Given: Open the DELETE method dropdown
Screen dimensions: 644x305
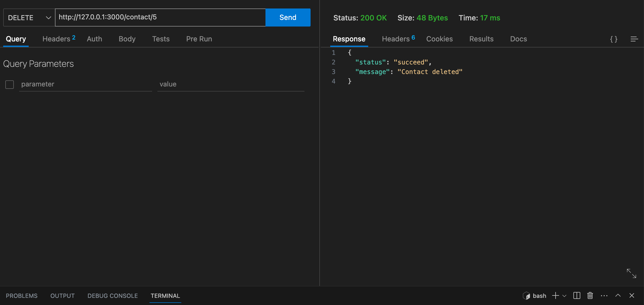Looking at the screenshot, I should coord(29,18).
